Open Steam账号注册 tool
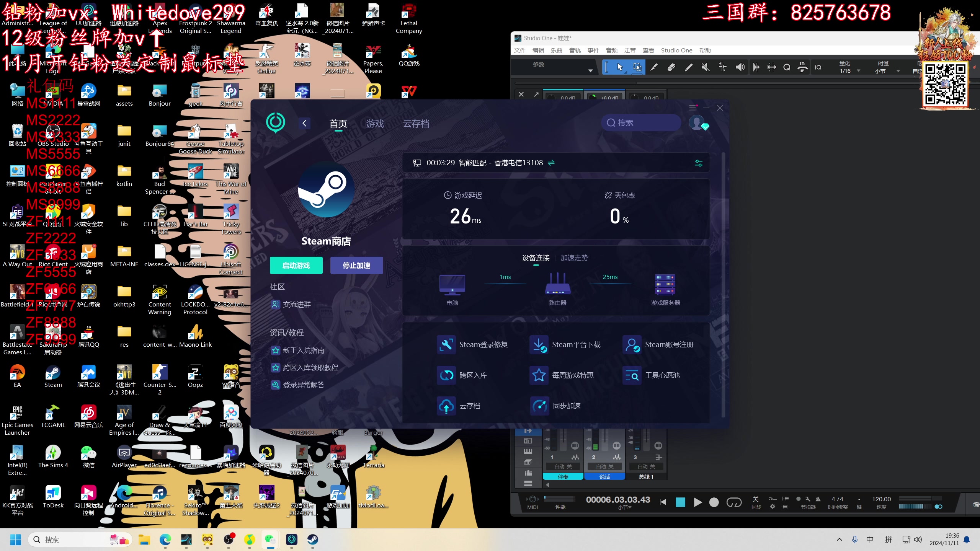The height and width of the screenshot is (551, 980). pyautogui.click(x=658, y=344)
